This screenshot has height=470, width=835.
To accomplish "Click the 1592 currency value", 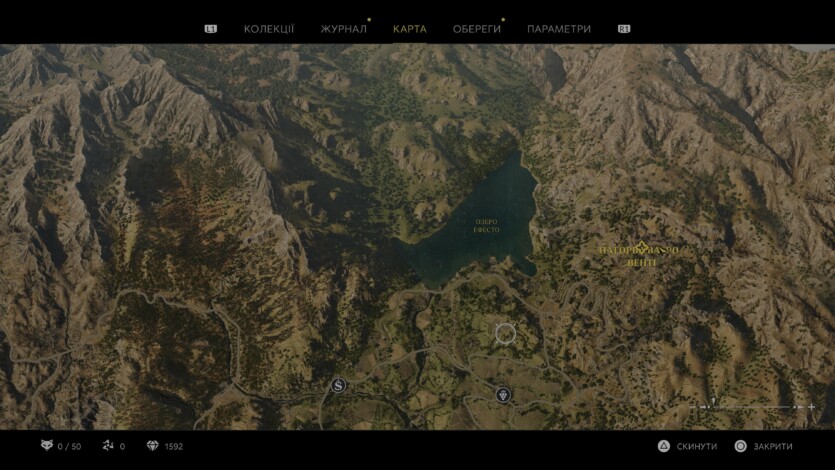I will [174, 447].
